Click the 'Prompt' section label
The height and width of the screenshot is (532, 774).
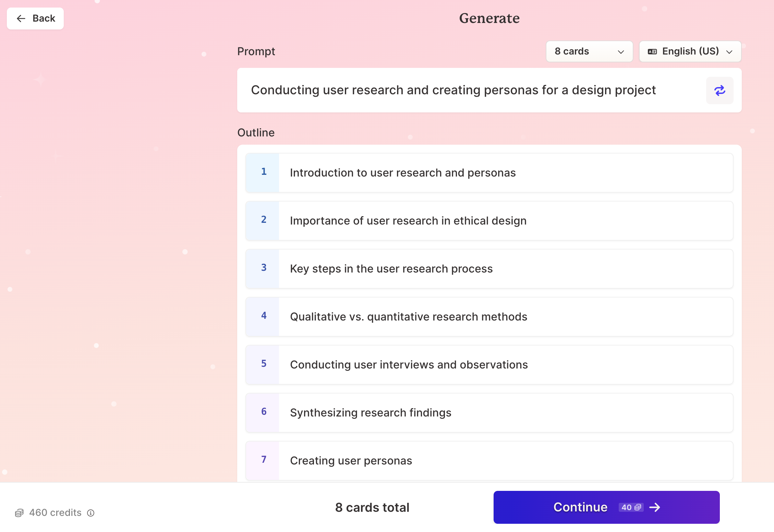(x=256, y=51)
